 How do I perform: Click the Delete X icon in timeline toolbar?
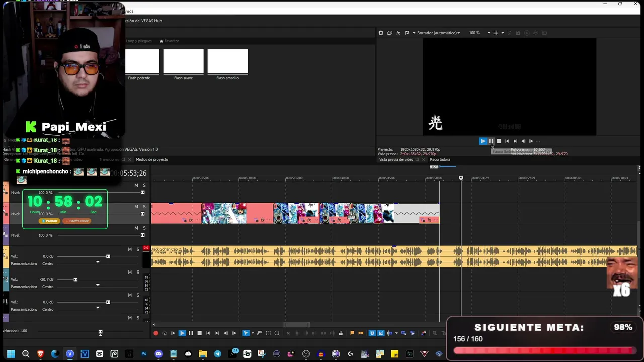(x=288, y=333)
